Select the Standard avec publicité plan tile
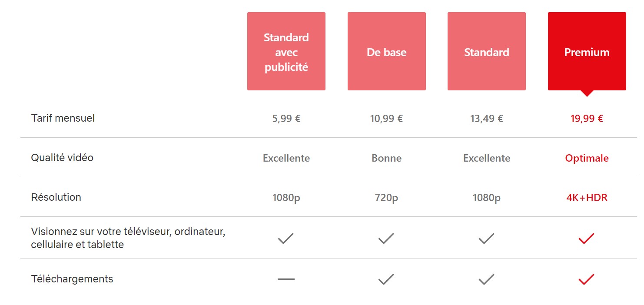This screenshot has width=644, height=305. pos(286,51)
